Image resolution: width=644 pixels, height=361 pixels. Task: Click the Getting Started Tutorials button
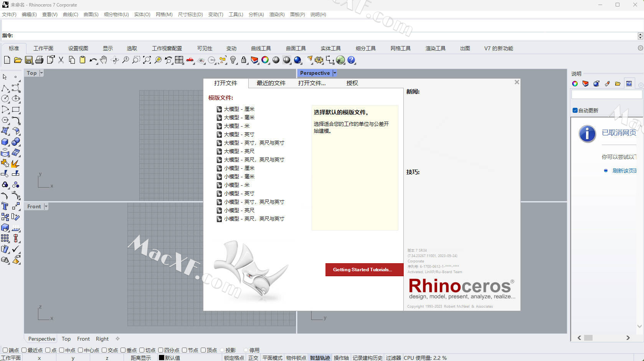[364, 270]
